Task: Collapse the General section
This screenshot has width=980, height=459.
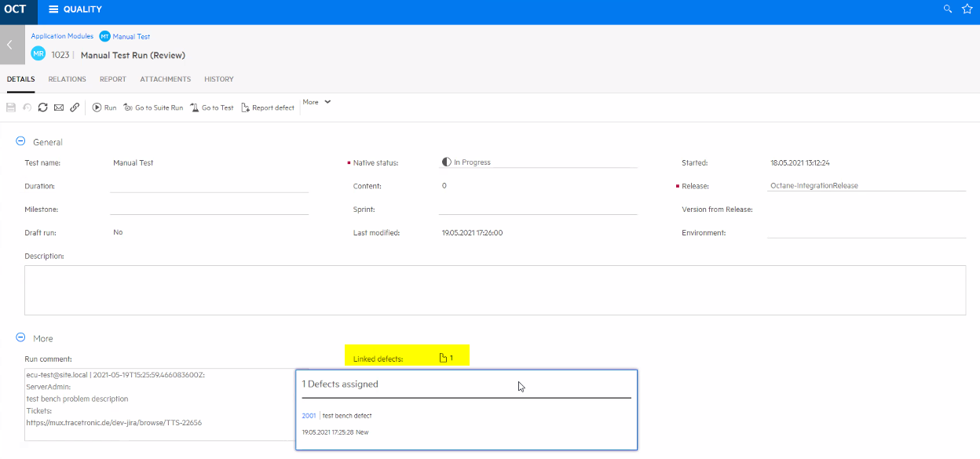Action: click(20, 141)
